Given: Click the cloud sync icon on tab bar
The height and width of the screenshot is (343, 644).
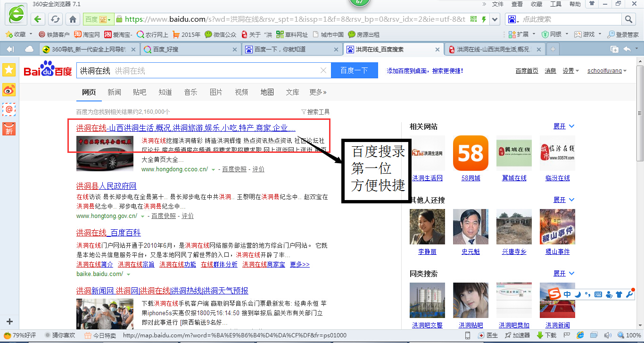Looking at the screenshot, I should tap(29, 49).
